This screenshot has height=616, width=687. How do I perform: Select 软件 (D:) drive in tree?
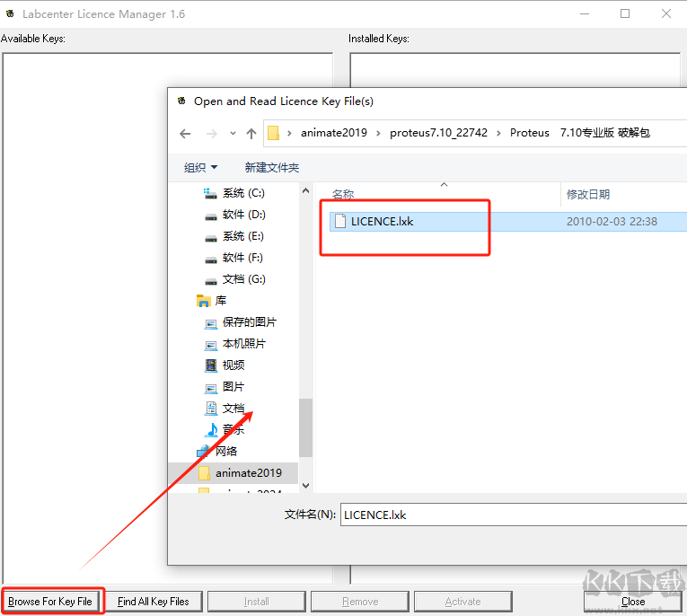(234, 215)
